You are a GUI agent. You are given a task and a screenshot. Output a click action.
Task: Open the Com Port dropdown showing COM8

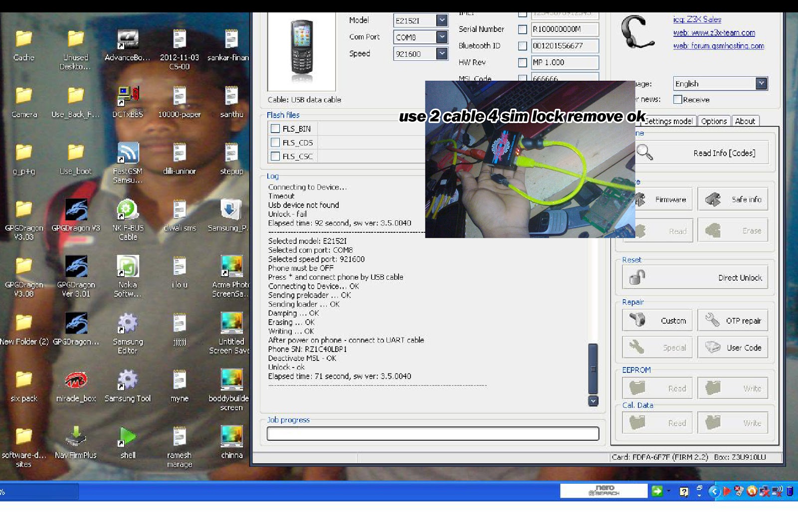pos(441,37)
